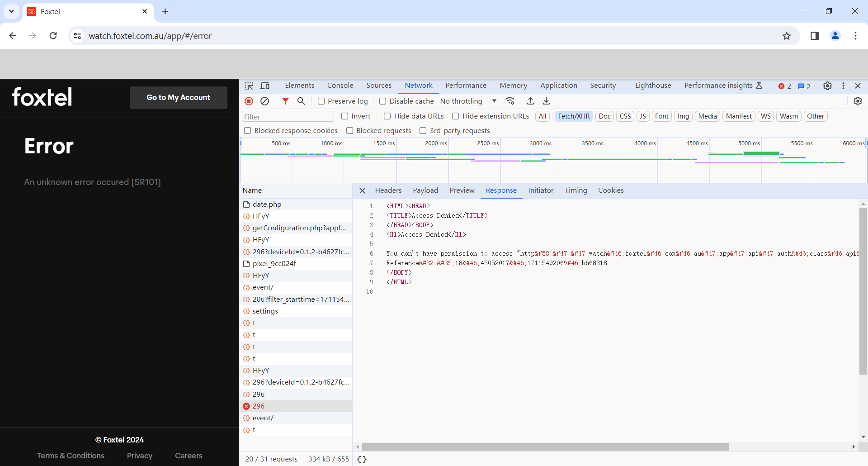Click the Filter text field
Image resolution: width=868 pixels, height=466 pixels.
[x=288, y=117]
